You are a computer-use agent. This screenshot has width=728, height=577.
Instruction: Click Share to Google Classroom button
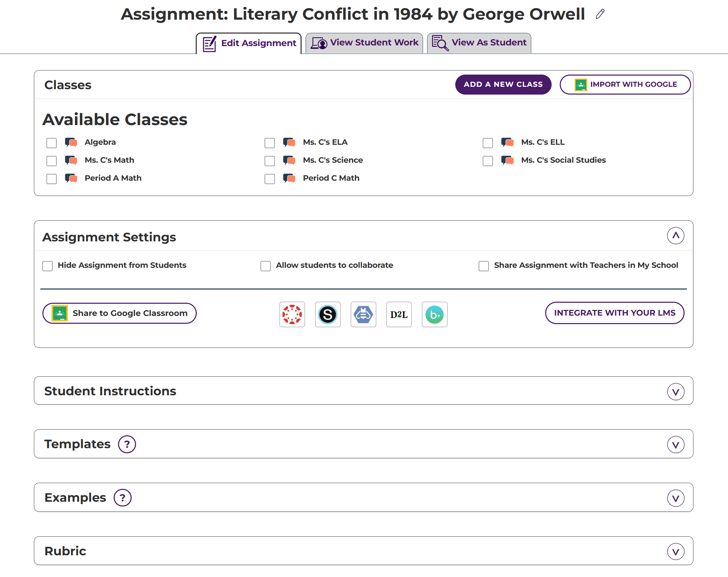tap(119, 313)
